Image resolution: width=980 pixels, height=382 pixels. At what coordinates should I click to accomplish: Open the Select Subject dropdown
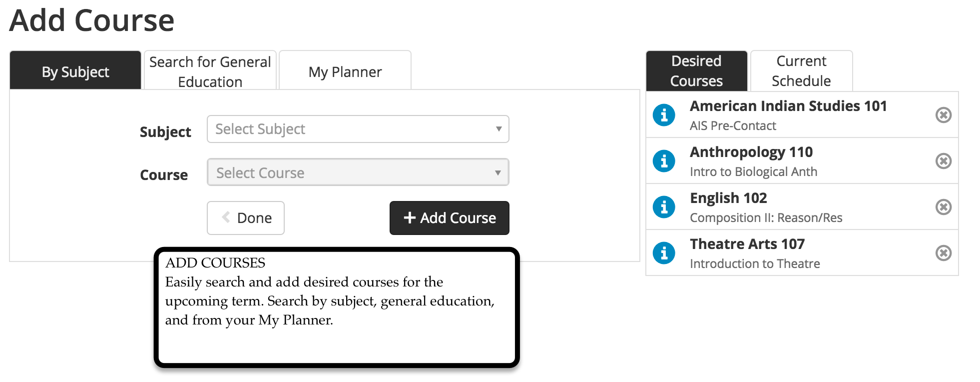(358, 129)
